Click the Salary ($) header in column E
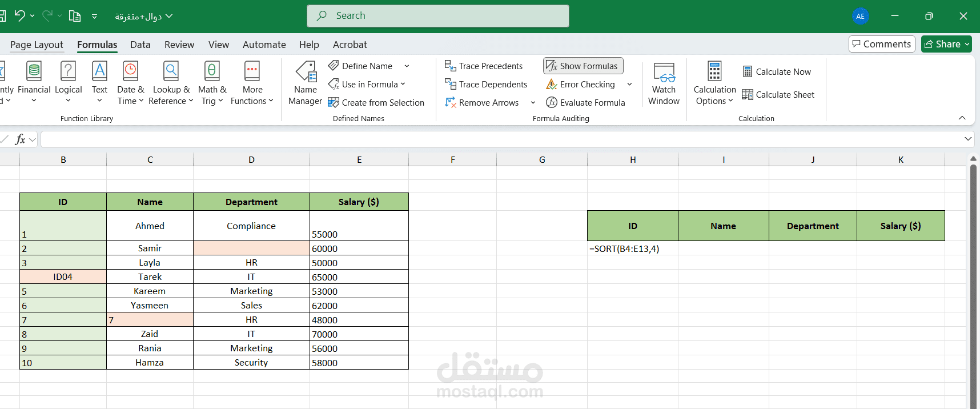This screenshot has width=980, height=409. [x=359, y=202]
